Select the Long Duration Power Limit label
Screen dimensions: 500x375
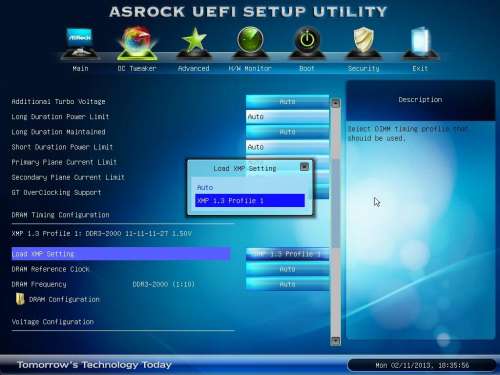[x=60, y=117]
